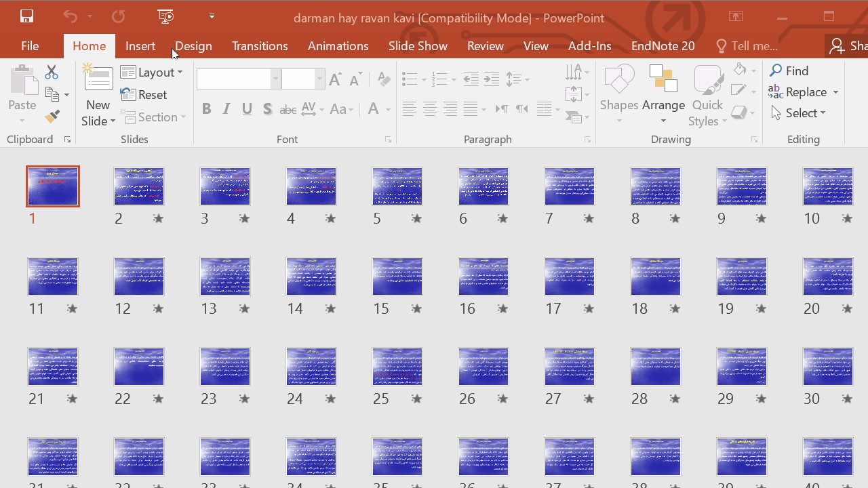The height and width of the screenshot is (488, 868).
Task: Click Increase List Level icon
Action: tap(492, 79)
